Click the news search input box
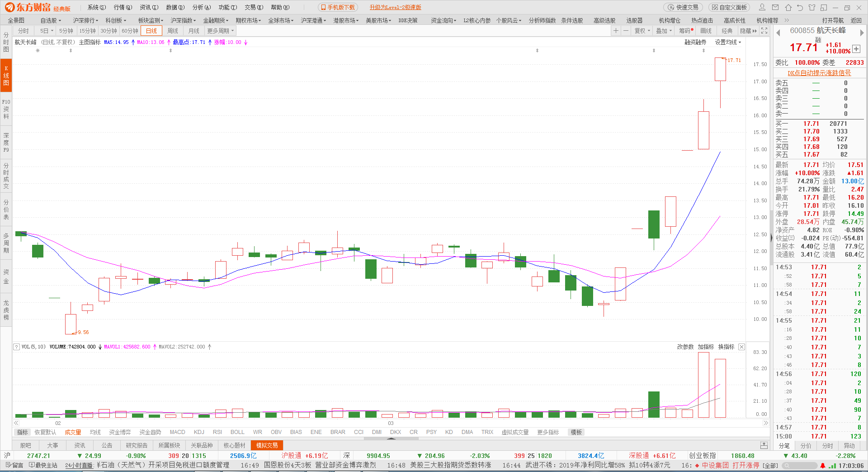The image size is (868, 472). point(800,465)
